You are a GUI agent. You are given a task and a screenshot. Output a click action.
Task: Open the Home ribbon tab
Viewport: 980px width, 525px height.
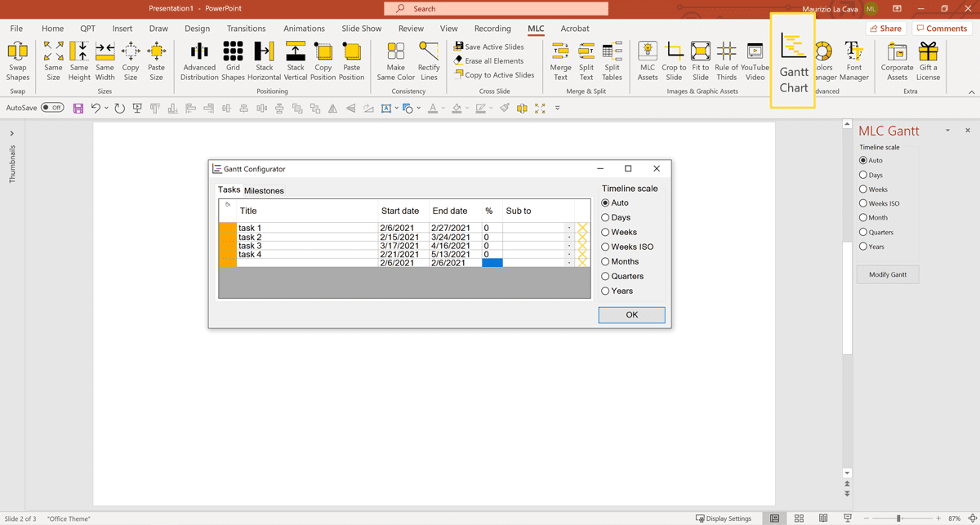(52, 29)
